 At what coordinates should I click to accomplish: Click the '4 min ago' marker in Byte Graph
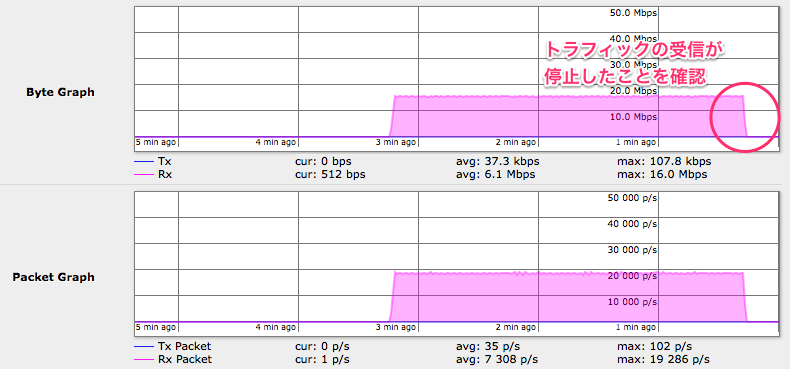pyautogui.click(x=276, y=142)
